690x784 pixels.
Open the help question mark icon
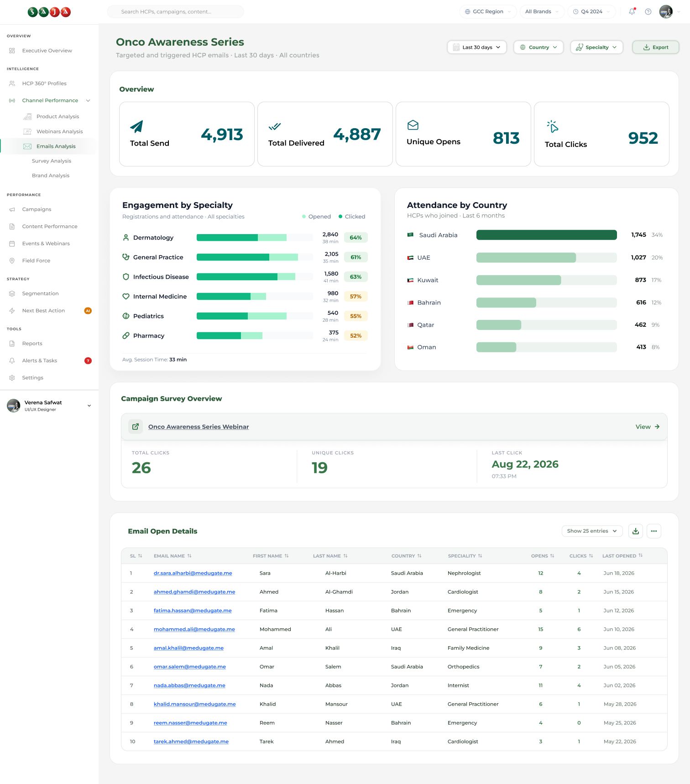pyautogui.click(x=648, y=11)
